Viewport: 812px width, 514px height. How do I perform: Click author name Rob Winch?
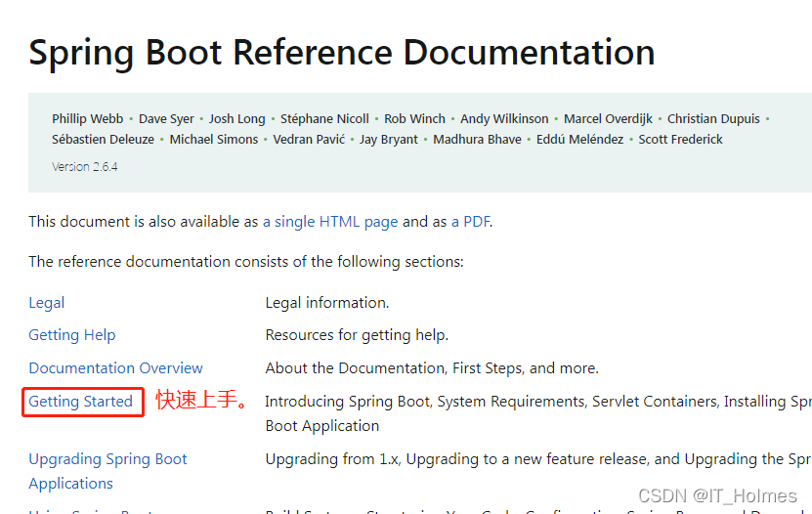[414, 119]
